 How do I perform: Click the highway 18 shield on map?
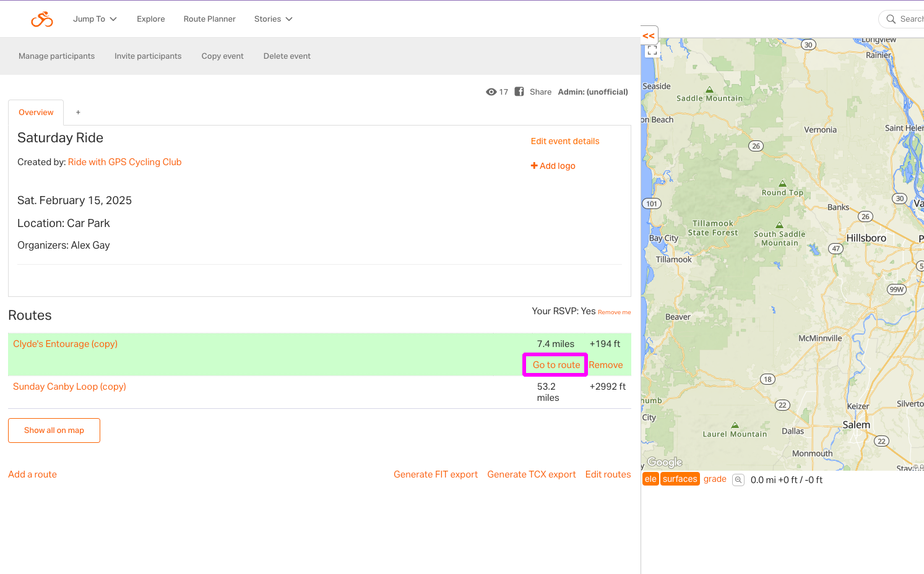[x=767, y=379]
